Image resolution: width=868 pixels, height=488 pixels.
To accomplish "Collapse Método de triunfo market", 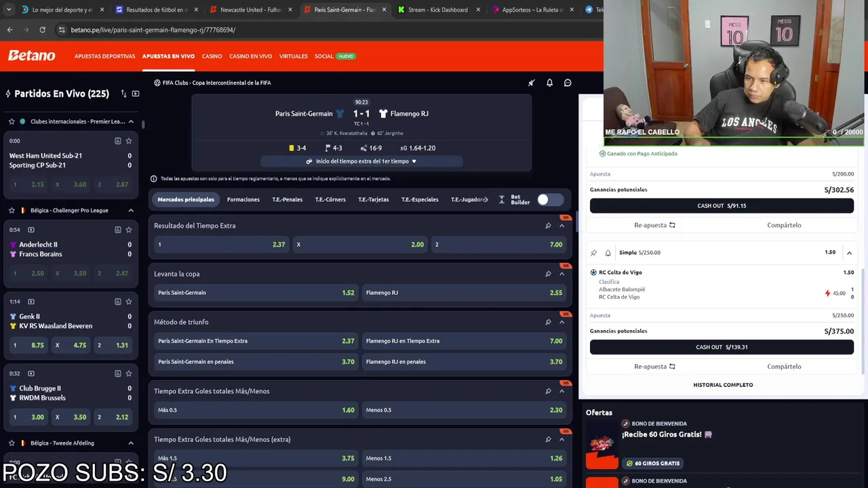I will (561, 322).
